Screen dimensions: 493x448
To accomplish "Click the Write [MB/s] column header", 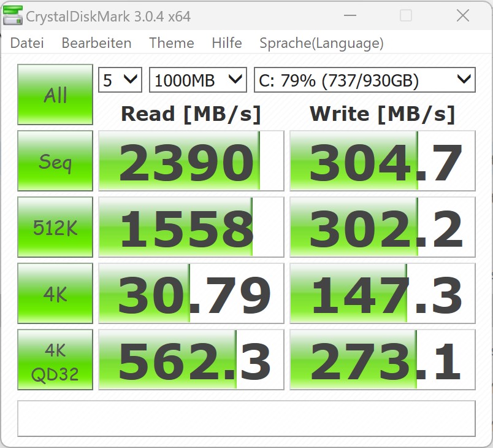I will (x=383, y=114).
